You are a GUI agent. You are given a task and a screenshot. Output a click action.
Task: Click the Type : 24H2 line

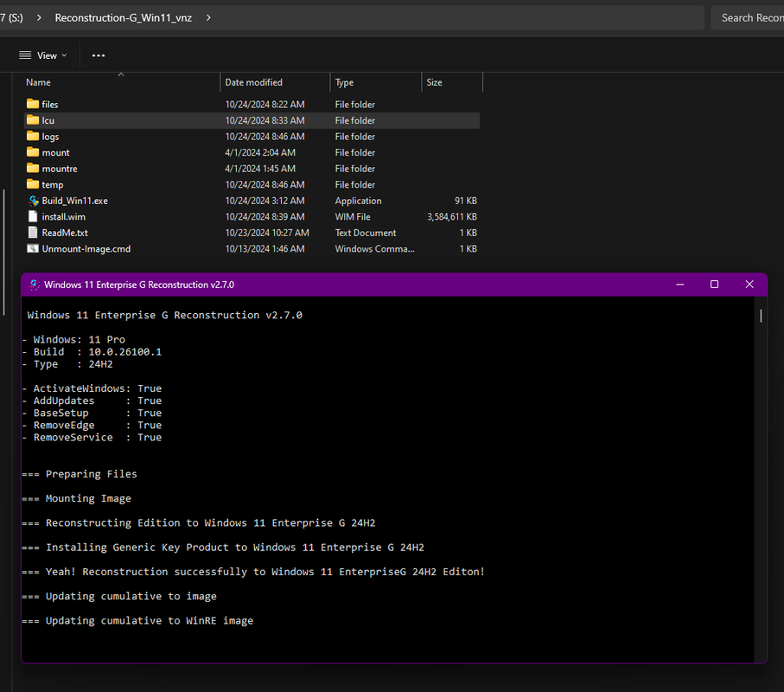pyautogui.click(x=68, y=364)
